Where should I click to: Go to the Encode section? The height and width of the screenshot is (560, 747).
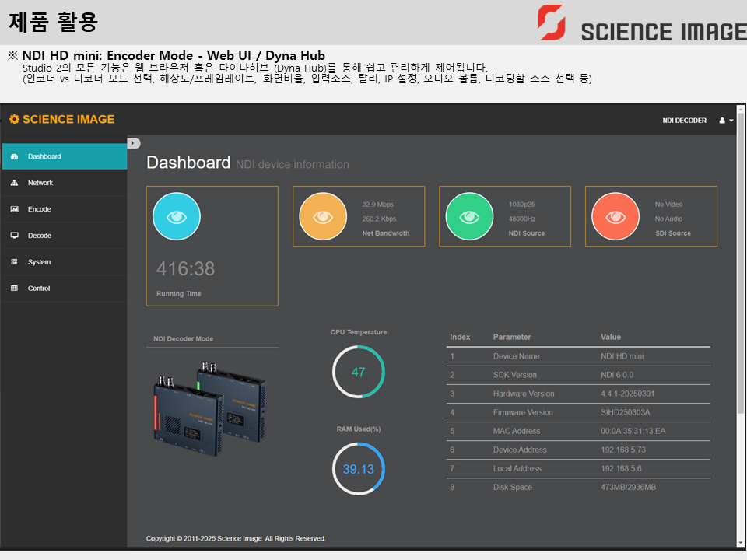pyautogui.click(x=65, y=209)
